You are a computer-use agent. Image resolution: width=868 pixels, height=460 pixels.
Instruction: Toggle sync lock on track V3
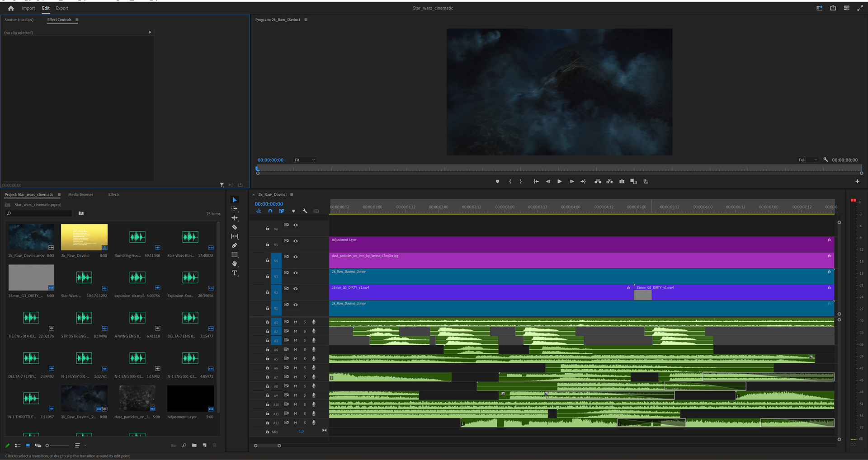click(286, 272)
